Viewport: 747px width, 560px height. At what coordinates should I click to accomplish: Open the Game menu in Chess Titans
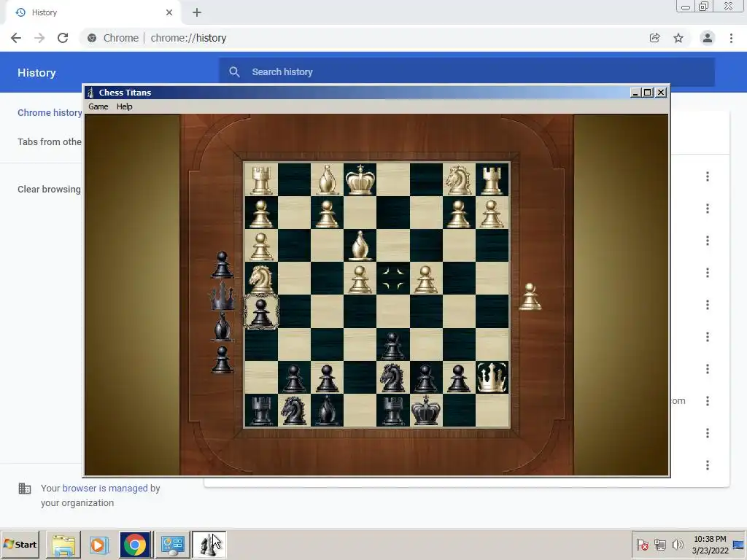[x=98, y=106]
